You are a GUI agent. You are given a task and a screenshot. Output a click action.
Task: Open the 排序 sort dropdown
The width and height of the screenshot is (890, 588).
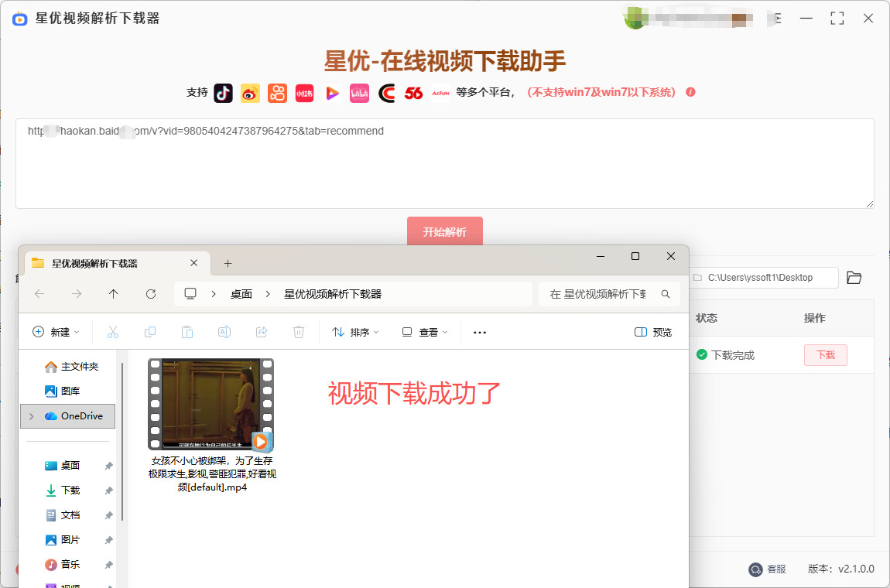point(355,332)
